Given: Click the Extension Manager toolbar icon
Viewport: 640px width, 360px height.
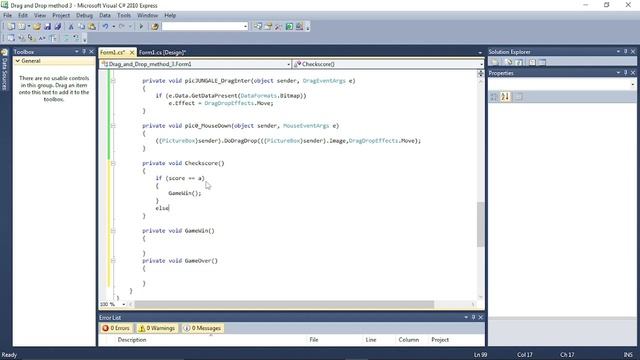Looking at the screenshot, I should 299,27.
